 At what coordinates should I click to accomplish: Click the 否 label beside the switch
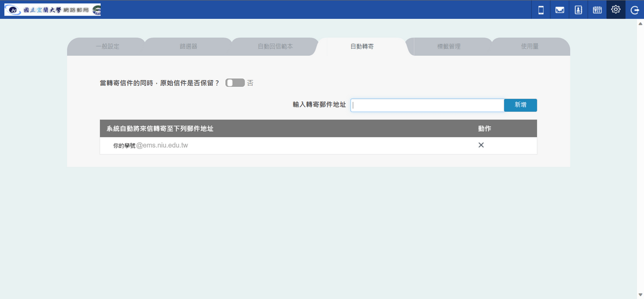point(250,83)
